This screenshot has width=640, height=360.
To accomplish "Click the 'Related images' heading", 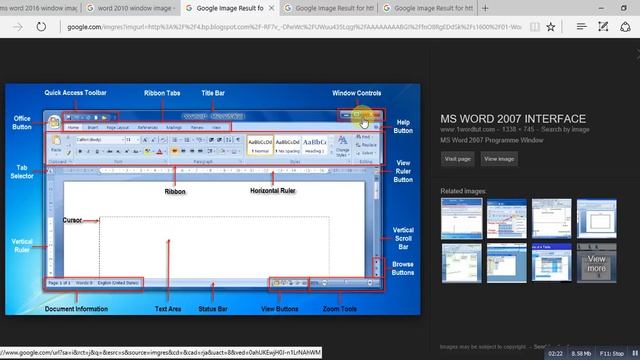I will point(463,191).
